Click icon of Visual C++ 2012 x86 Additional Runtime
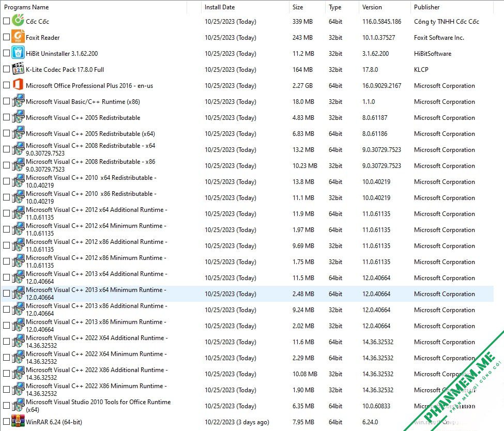 click(x=18, y=245)
